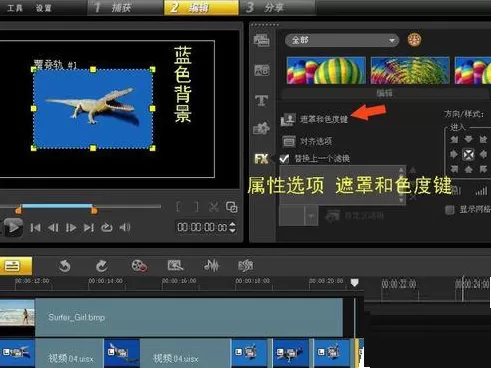Screen dimensions: 491x368
Task: Click the fade signal-bars icon under direction grid
Action: pyautogui.click(x=481, y=191)
